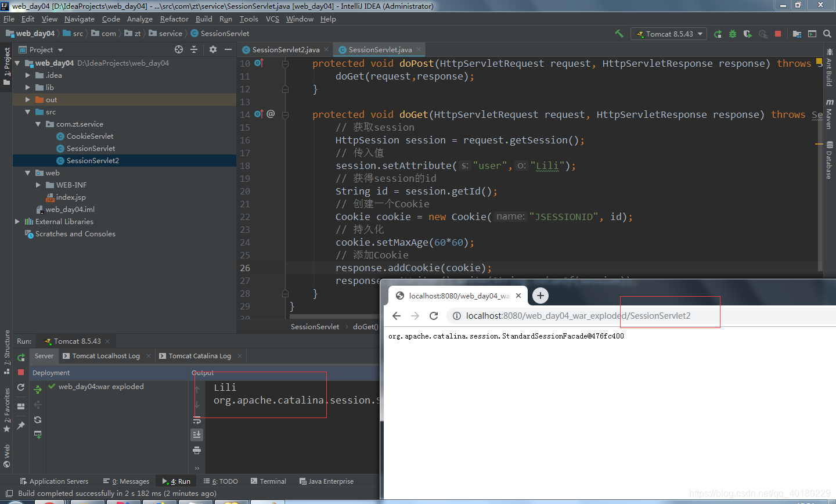Open the Database side panel
This screenshot has height=504, width=836.
click(829, 160)
